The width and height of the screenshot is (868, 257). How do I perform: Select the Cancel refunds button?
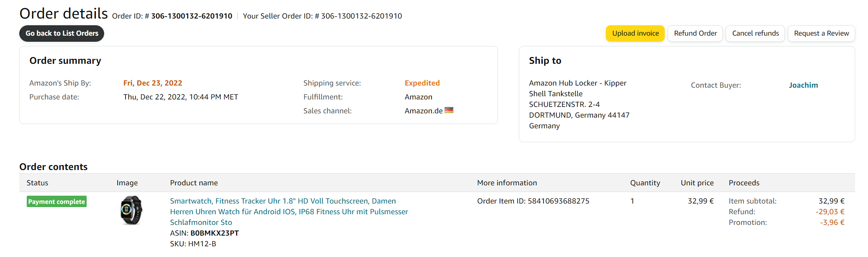pyautogui.click(x=755, y=34)
